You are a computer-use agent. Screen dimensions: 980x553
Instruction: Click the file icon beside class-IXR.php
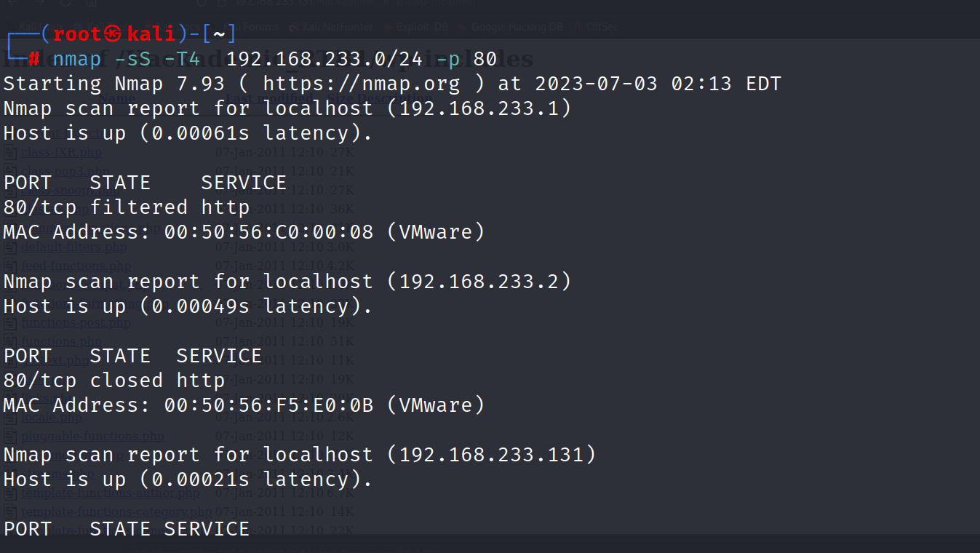pos(10,152)
